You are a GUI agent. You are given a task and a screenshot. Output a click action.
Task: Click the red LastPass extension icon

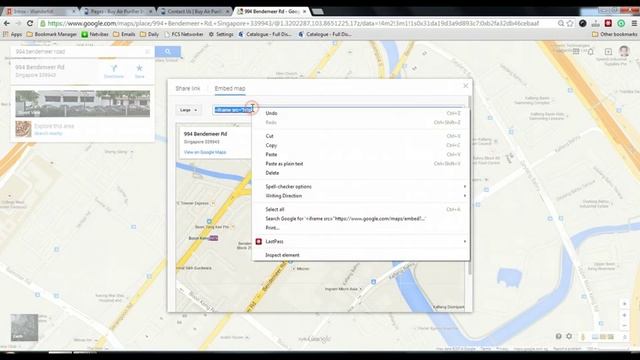pyautogui.click(x=608, y=23)
